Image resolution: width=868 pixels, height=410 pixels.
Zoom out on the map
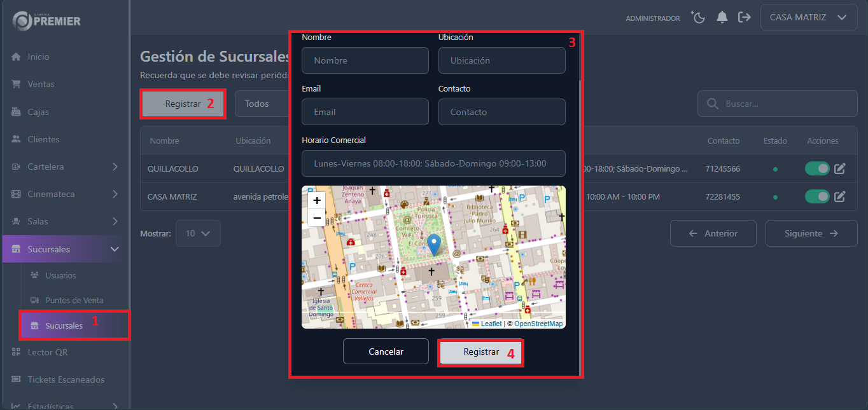pos(317,218)
